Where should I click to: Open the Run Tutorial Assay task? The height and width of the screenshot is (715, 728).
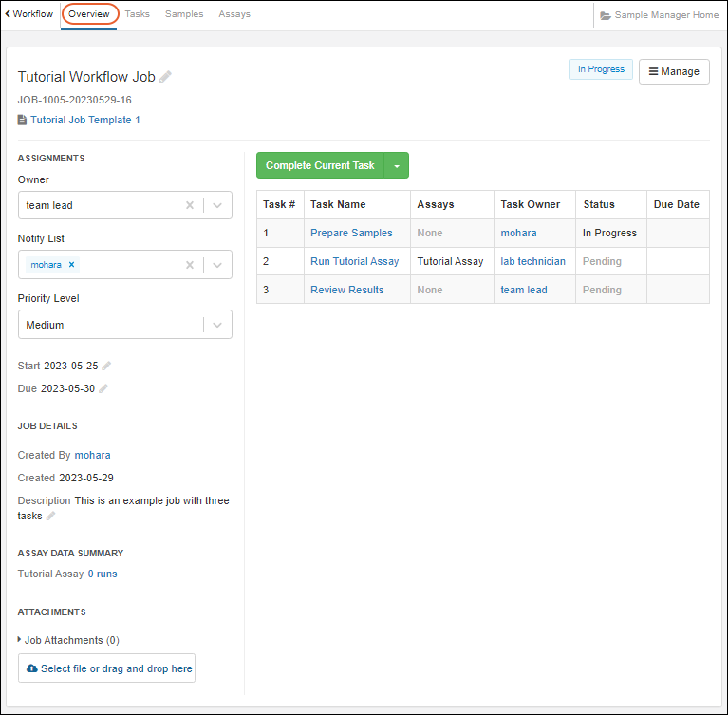pos(355,261)
